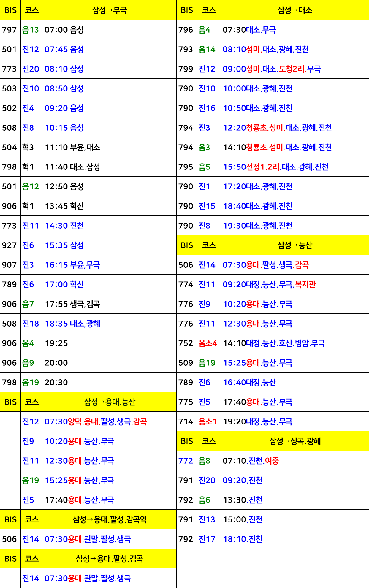Choose course code 음14
This screenshot has height=588, width=369.
point(207,49)
